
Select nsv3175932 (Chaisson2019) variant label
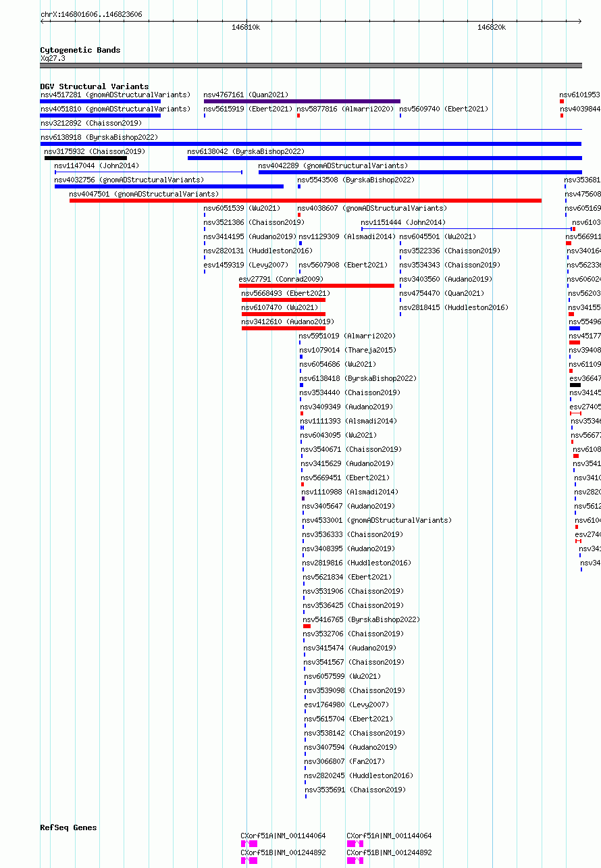click(x=95, y=151)
